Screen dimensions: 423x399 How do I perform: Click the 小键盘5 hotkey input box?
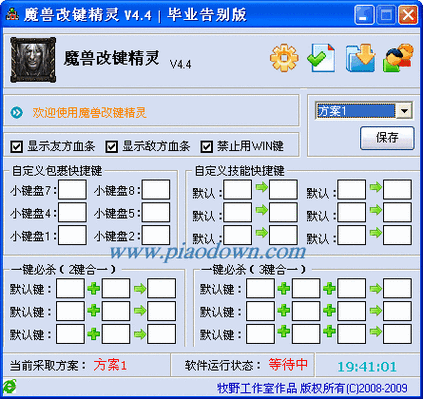156,212
